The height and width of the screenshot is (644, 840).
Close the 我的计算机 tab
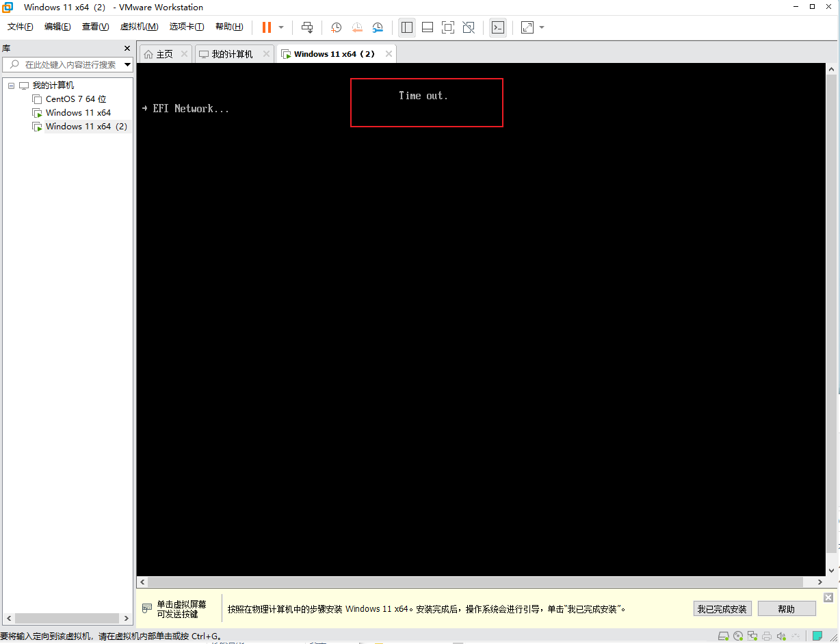[x=265, y=54]
